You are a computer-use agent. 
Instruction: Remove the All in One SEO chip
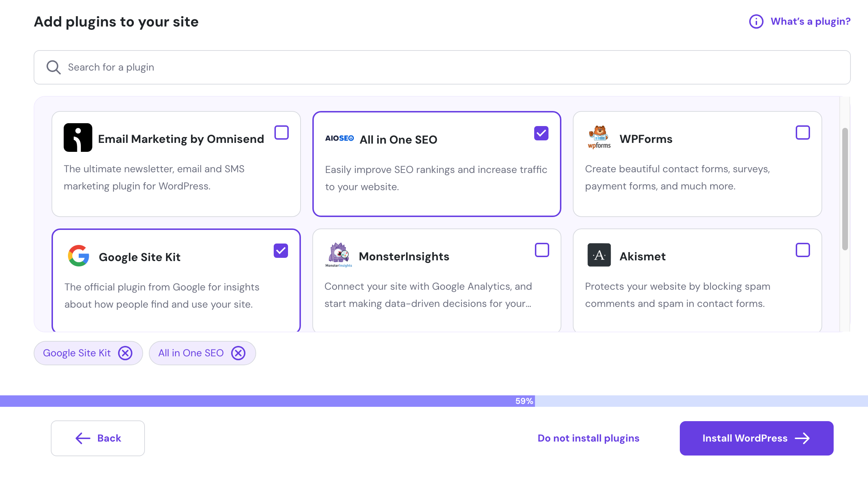pyautogui.click(x=238, y=353)
